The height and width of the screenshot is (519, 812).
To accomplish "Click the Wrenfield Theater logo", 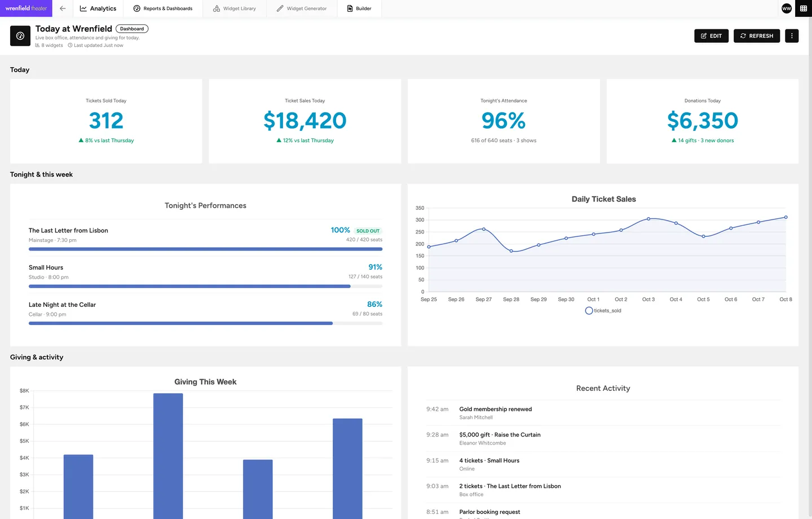I will [x=26, y=8].
